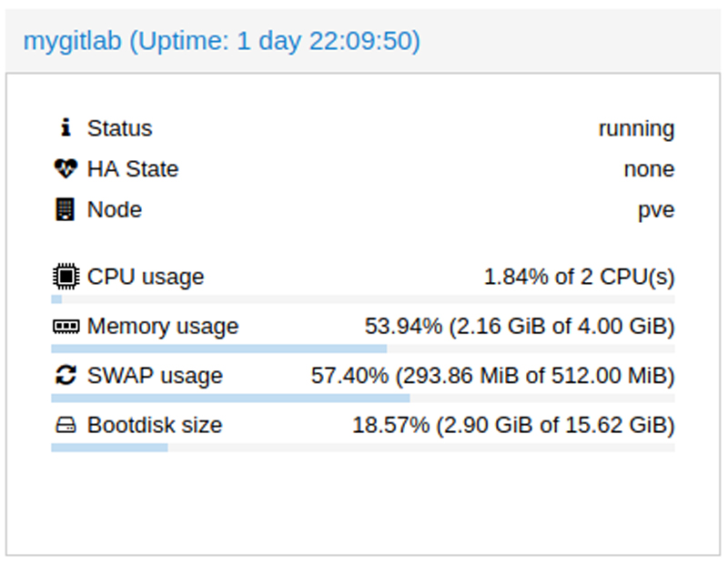Click the SWAP usage progress bar
728x565 pixels.
point(364,397)
